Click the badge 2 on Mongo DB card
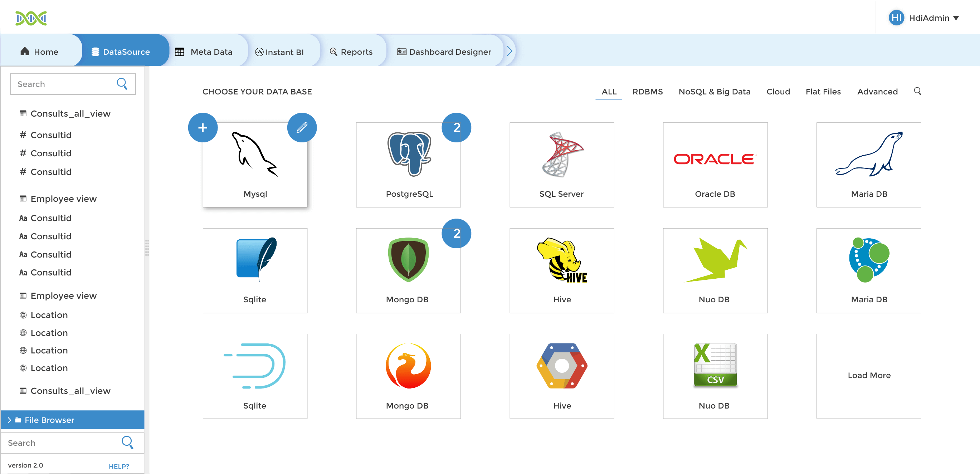The width and height of the screenshot is (980, 474). tap(457, 233)
